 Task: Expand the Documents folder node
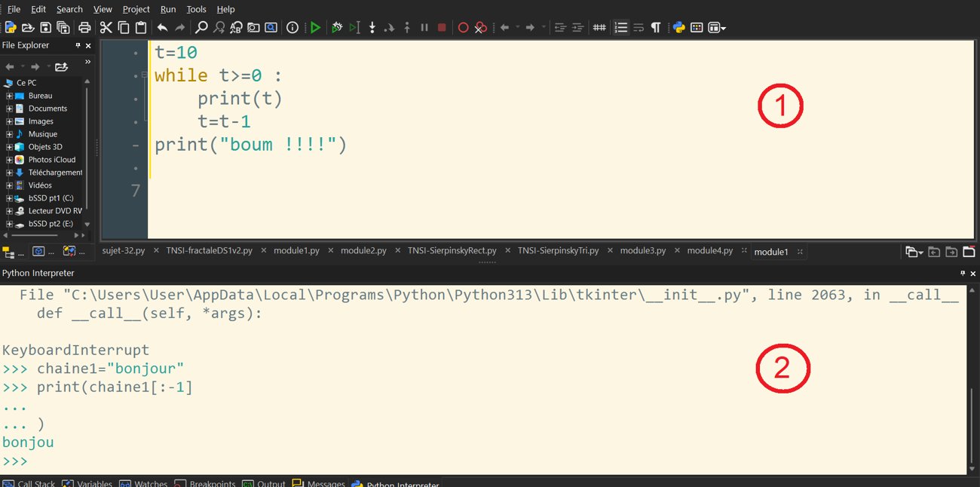click(9, 109)
